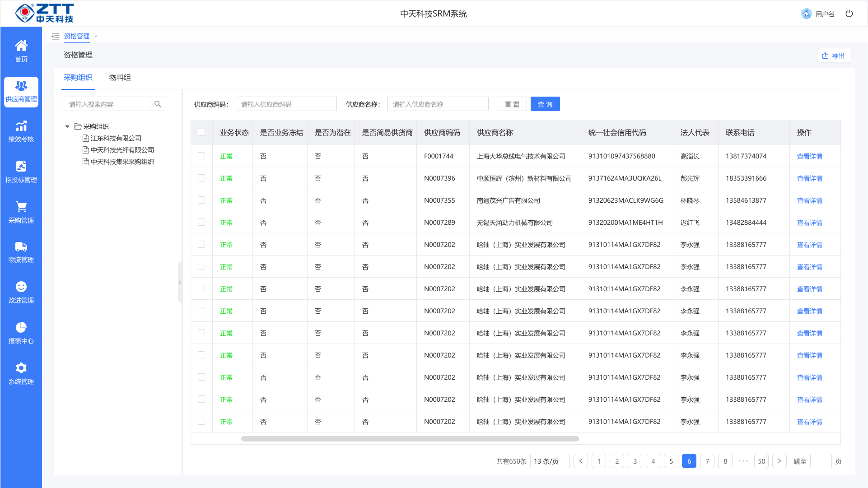Click the 查询 search button

[x=545, y=104]
